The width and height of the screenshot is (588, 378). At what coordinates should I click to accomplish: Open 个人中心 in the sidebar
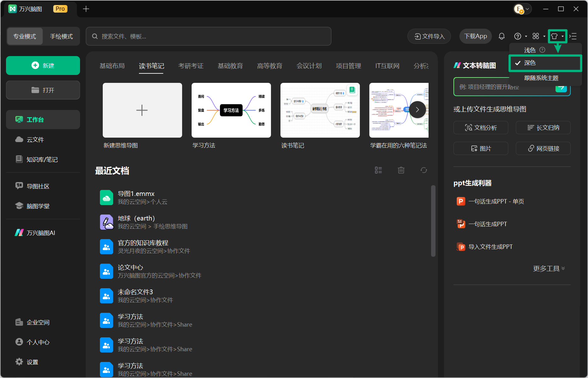click(43, 342)
